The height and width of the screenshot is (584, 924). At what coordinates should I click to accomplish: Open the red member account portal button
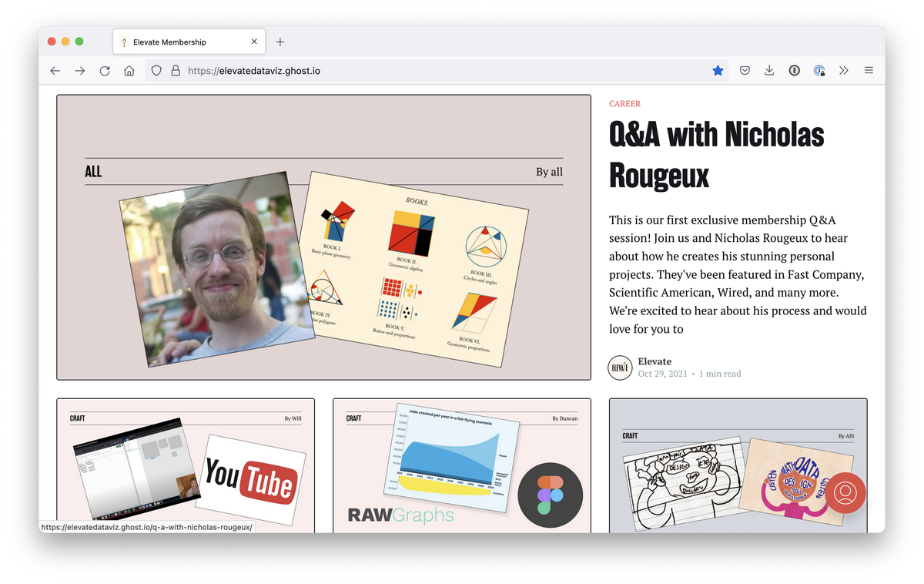[845, 492]
